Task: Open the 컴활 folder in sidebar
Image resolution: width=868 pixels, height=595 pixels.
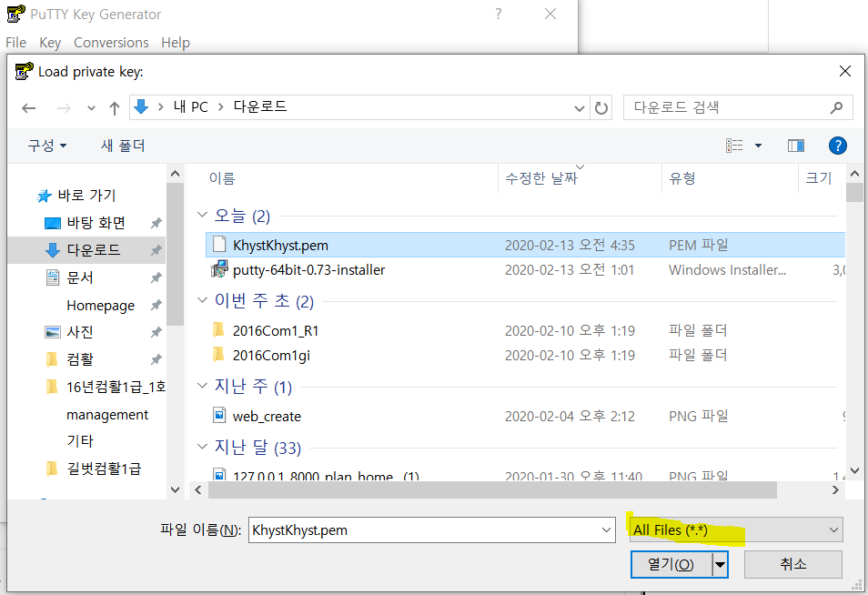Action: [80, 359]
